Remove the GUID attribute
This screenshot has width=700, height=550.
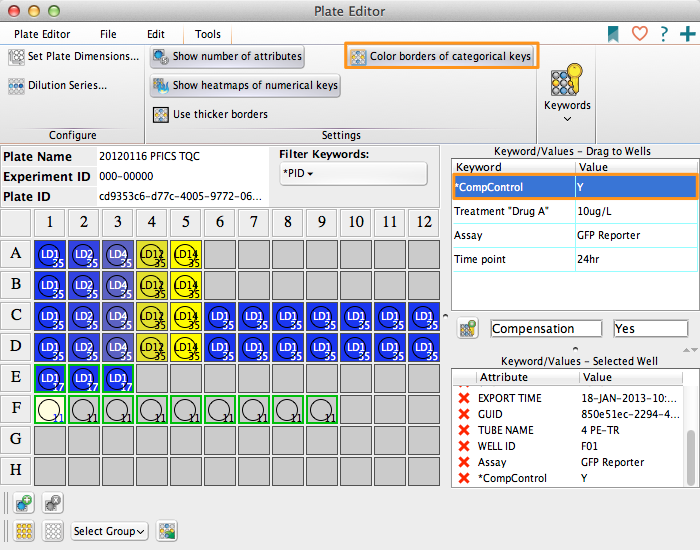(464, 414)
